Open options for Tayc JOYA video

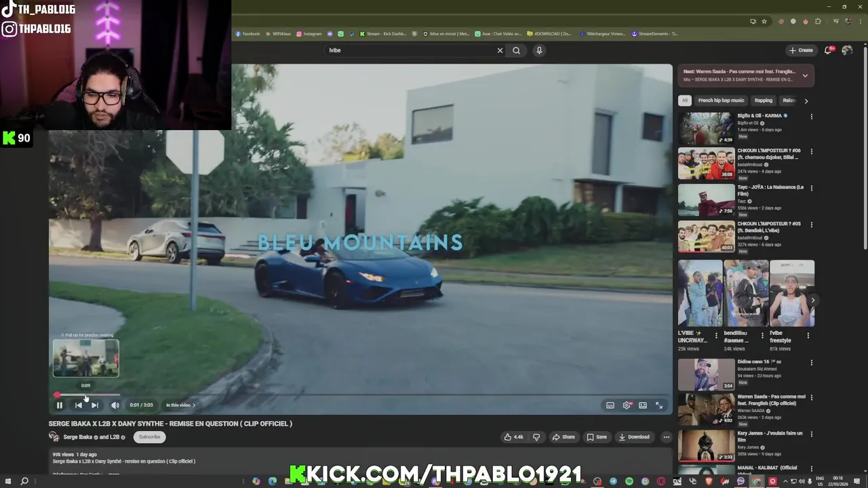[811, 188]
